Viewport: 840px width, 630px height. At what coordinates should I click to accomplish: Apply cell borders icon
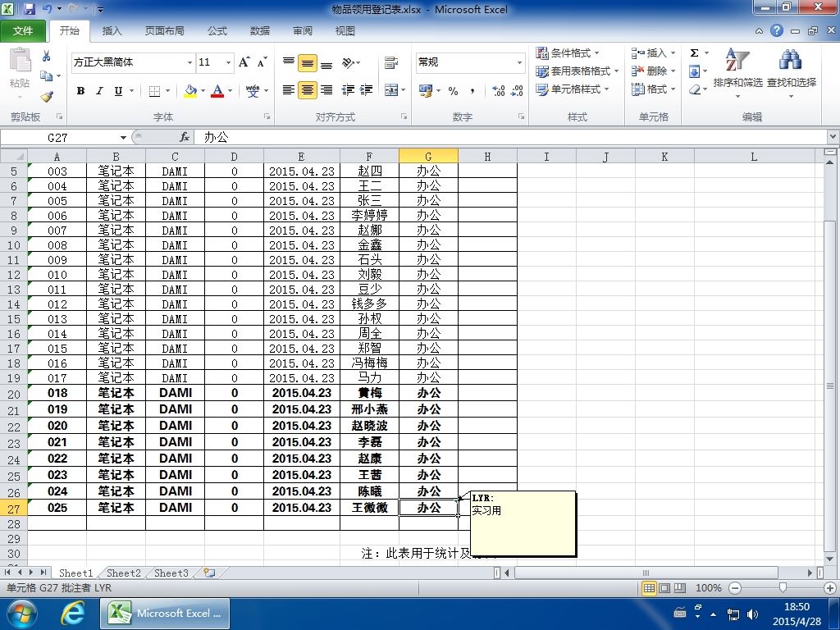(x=154, y=91)
